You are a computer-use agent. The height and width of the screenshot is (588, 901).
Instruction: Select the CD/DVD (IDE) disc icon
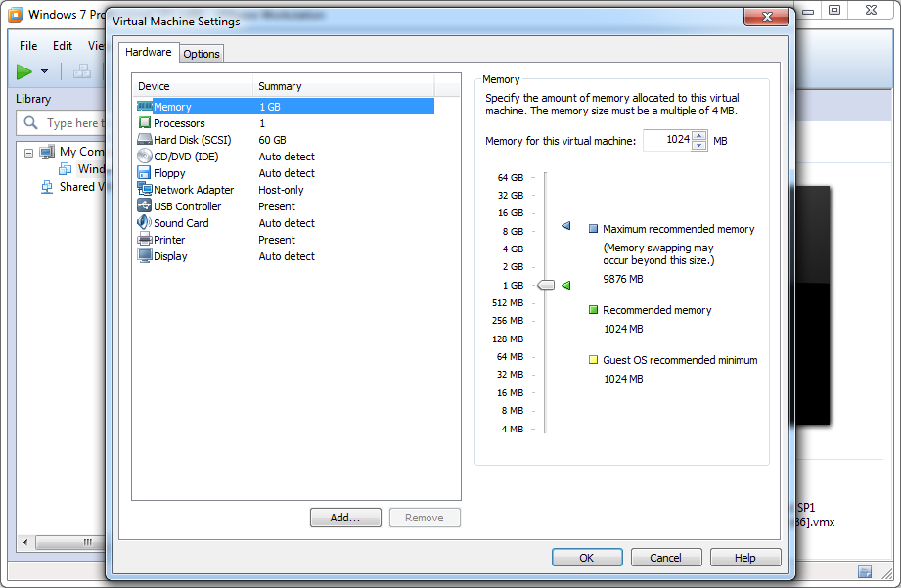[x=145, y=157]
